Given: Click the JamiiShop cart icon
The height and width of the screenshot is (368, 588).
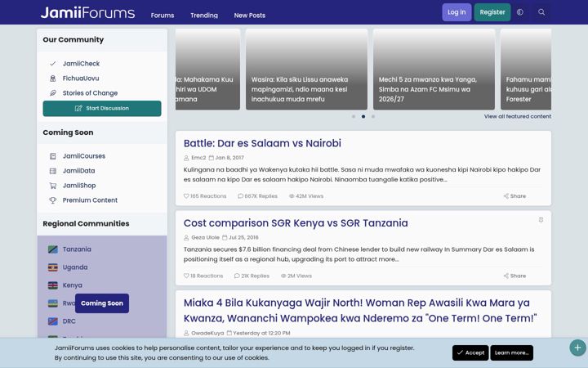Looking at the screenshot, I should [x=52, y=185].
